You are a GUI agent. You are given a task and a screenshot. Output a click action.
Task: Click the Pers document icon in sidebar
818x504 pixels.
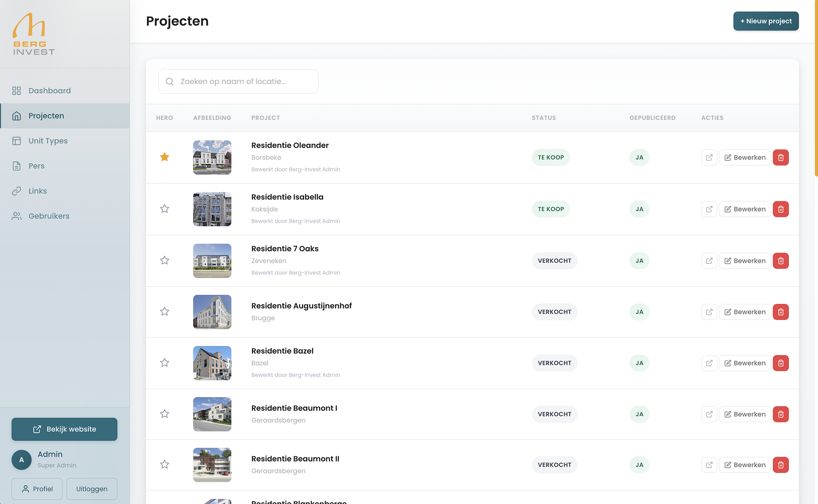point(17,165)
